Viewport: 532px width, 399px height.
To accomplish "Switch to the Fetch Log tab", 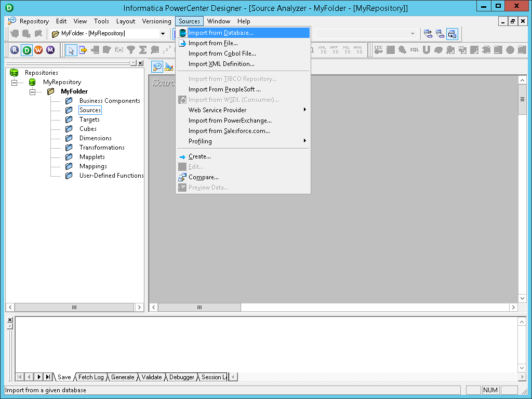I will click(91, 377).
